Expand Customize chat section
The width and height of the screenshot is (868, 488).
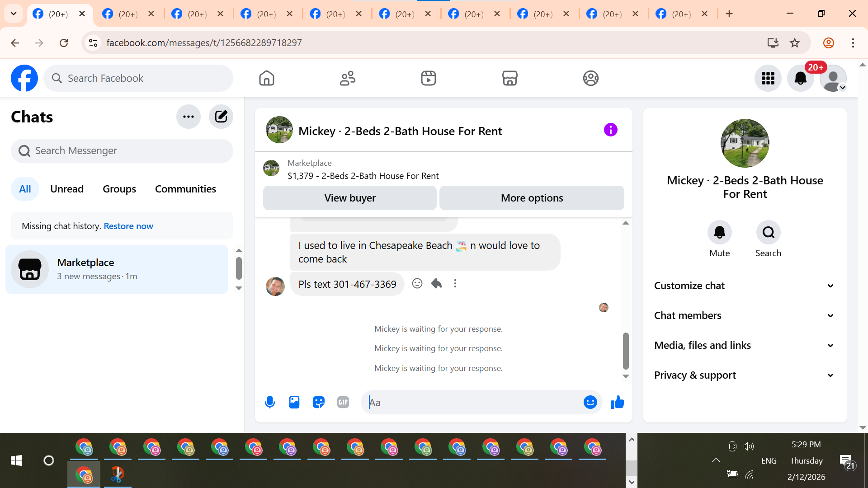[745, 286]
